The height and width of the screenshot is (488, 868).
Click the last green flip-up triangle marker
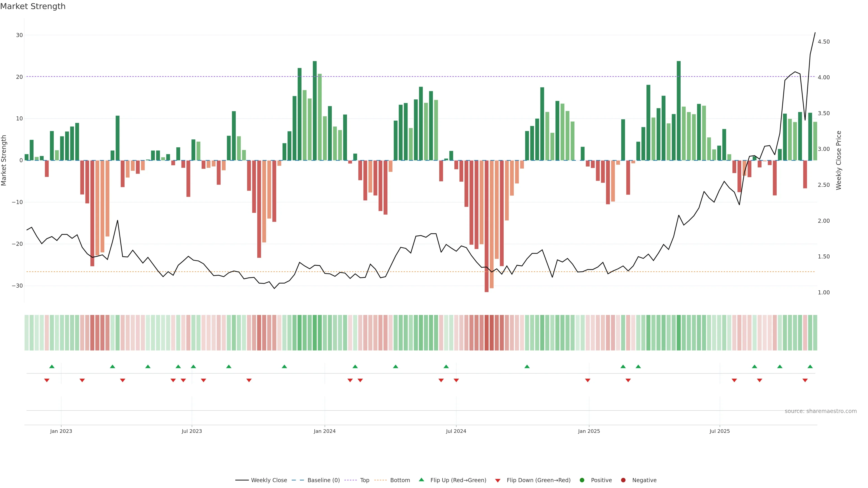click(x=810, y=366)
